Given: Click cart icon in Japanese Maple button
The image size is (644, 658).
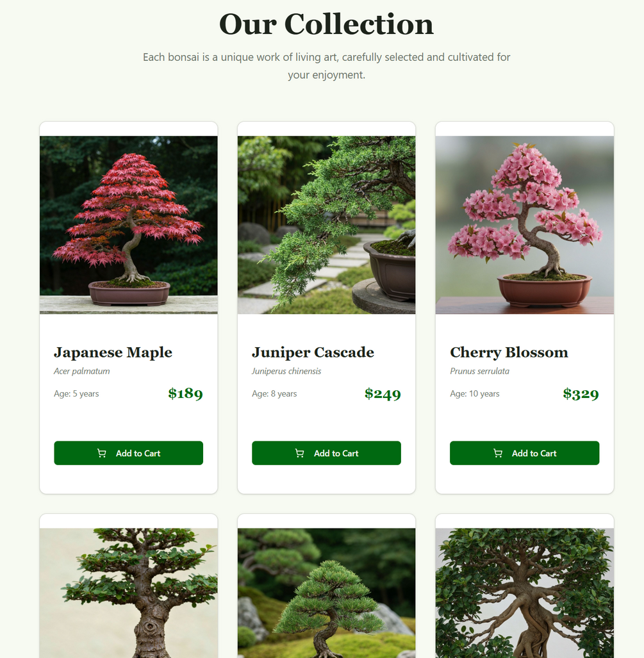Looking at the screenshot, I should tap(102, 453).
